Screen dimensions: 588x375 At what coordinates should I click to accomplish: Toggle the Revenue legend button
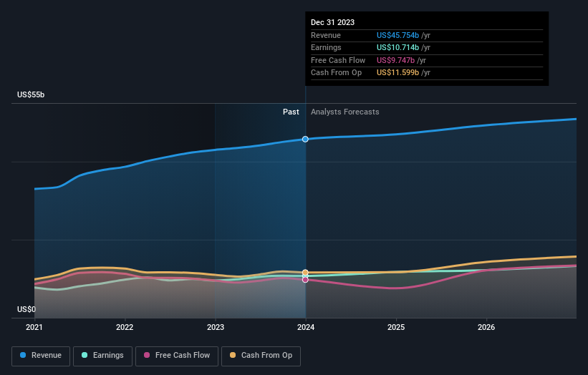pyautogui.click(x=41, y=356)
